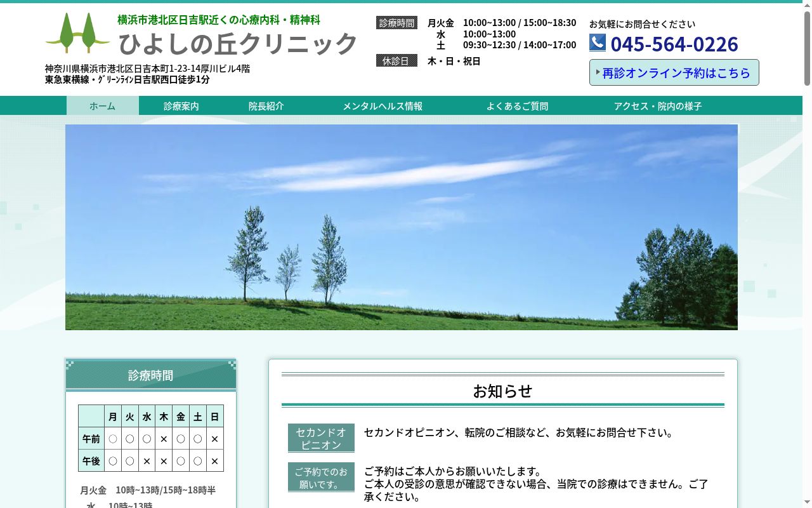Image resolution: width=812 pixels, height=508 pixels.
Task: Open the 院長紹介 page
Action: pyautogui.click(x=266, y=106)
